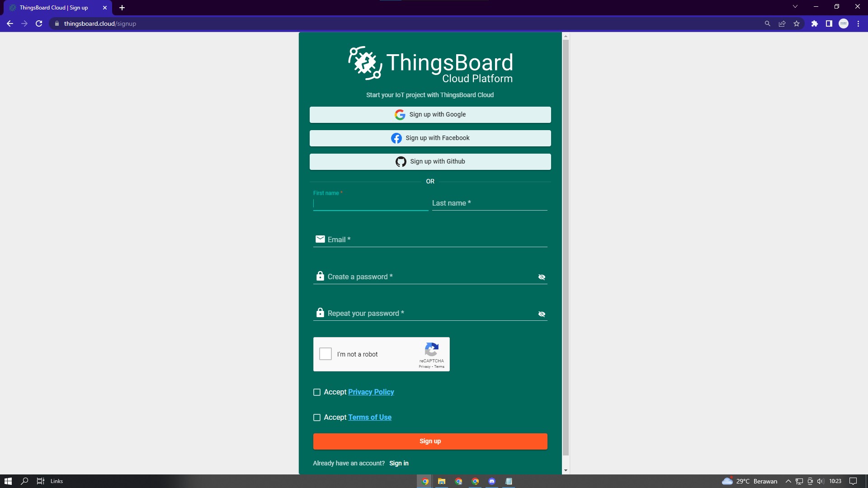The width and height of the screenshot is (868, 488).
Task: Check the I'm not a robot box
Action: (325, 354)
